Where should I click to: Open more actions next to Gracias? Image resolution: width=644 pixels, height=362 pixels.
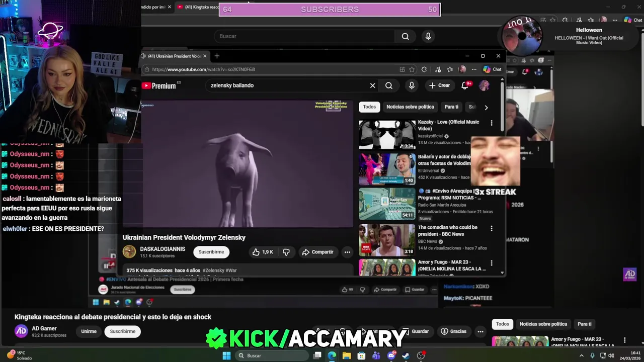[480, 331]
